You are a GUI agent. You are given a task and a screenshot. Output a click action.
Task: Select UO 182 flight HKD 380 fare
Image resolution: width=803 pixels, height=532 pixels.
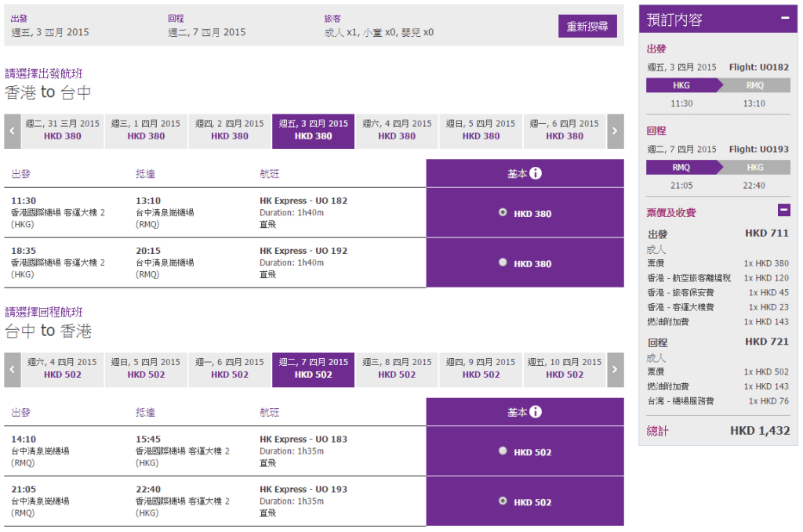pyautogui.click(x=503, y=212)
